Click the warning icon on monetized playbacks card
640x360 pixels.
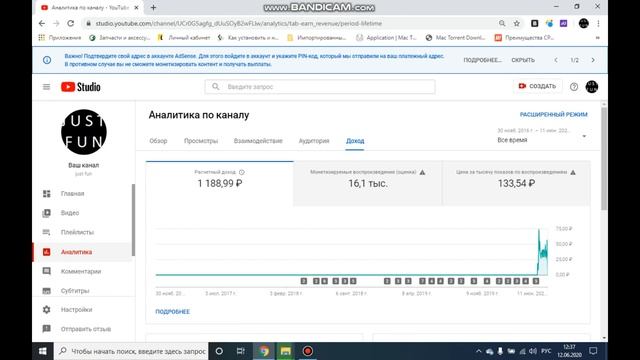422,172
